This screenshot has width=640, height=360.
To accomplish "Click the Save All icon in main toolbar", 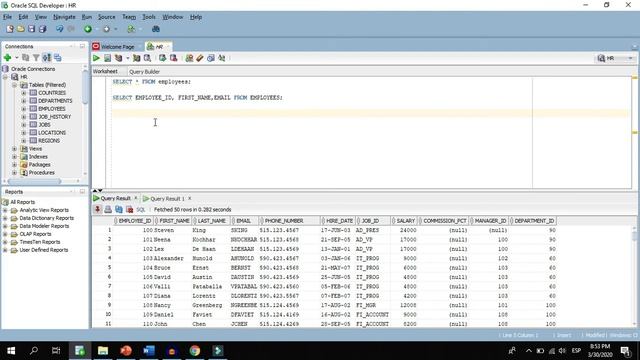I will (x=42, y=29).
